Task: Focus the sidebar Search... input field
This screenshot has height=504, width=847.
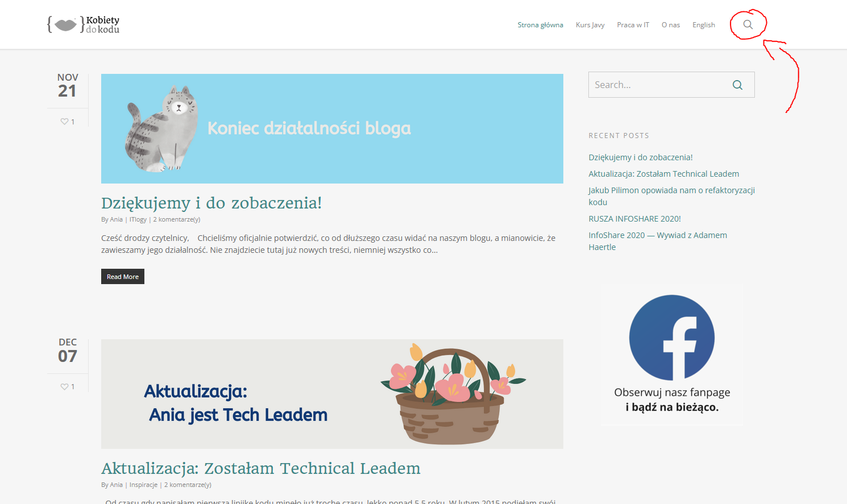Action: pyautogui.click(x=671, y=85)
